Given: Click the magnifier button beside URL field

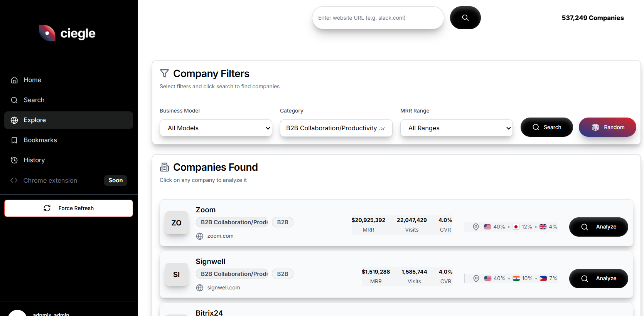Looking at the screenshot, I should (x=465, y=18).
